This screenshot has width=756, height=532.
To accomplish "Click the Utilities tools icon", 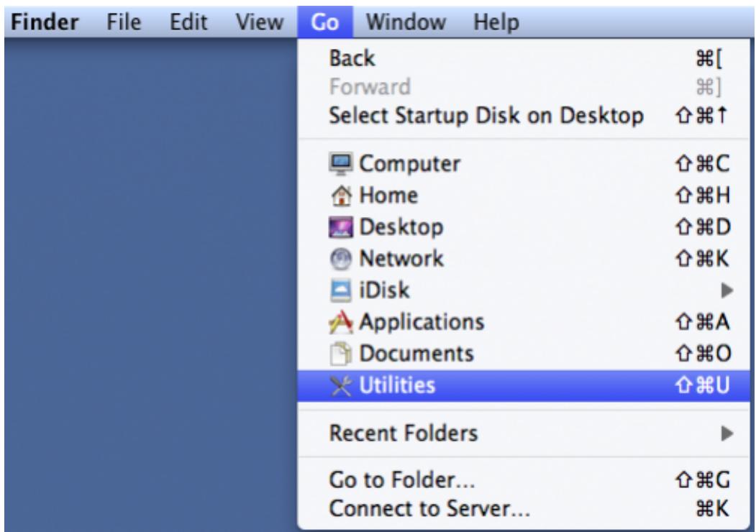I will pyautogui.click(x=341, y=385).
